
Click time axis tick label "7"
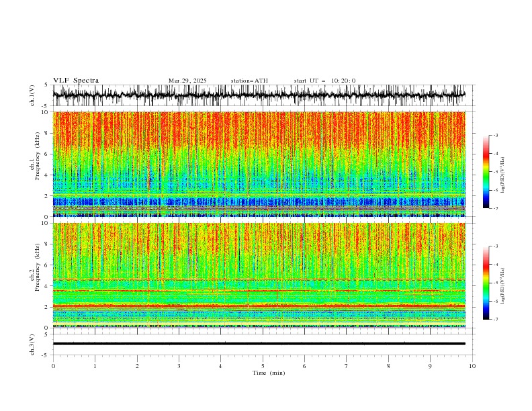click(347, 366)
